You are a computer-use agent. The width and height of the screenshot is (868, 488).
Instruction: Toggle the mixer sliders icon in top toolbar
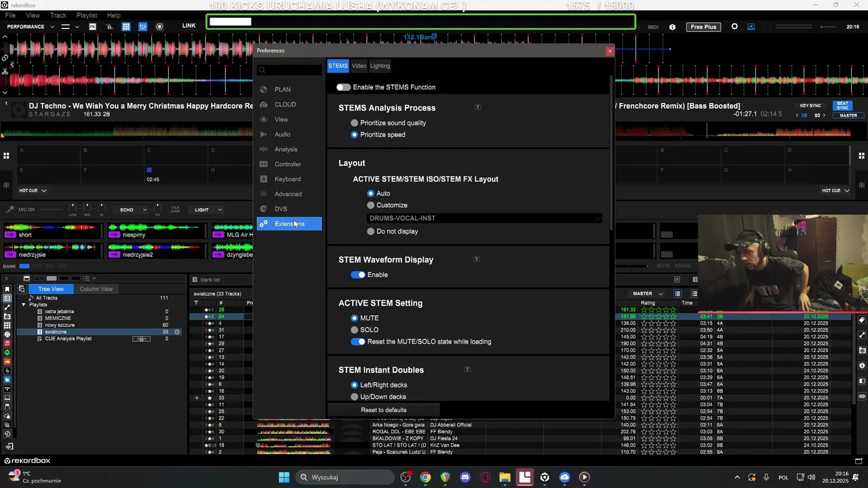coord(142,26)
